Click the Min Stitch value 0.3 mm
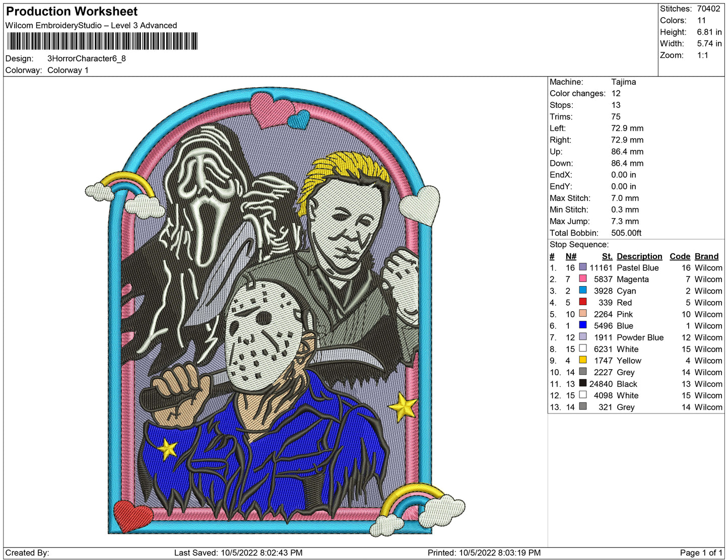 pyautogui.click(x=625, y=209)
